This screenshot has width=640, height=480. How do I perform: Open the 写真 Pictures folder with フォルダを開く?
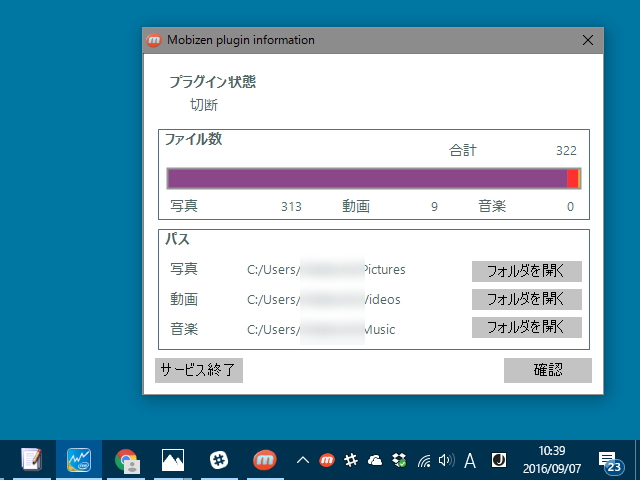(x=527, y=271)
